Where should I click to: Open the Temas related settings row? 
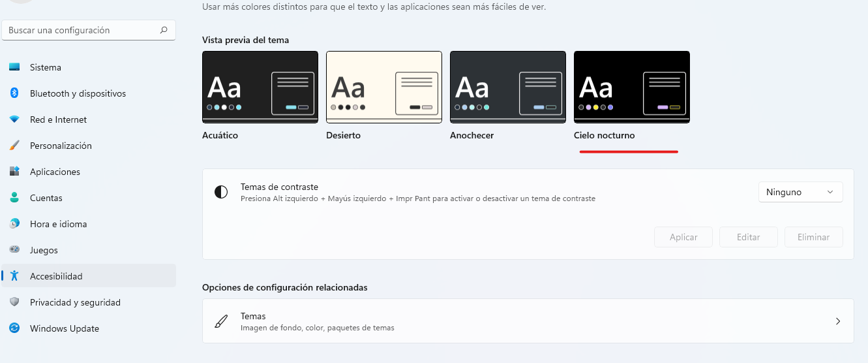[528, 321]
